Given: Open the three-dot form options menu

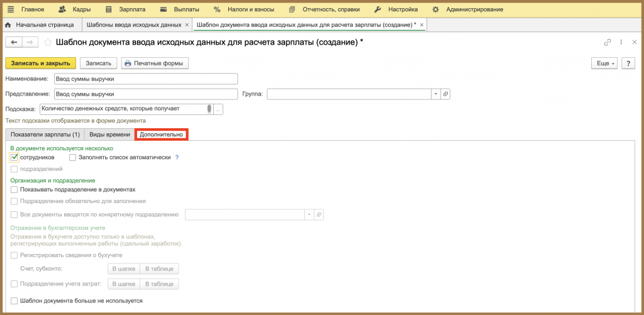Looking at the screenshot, I should 621,42.
